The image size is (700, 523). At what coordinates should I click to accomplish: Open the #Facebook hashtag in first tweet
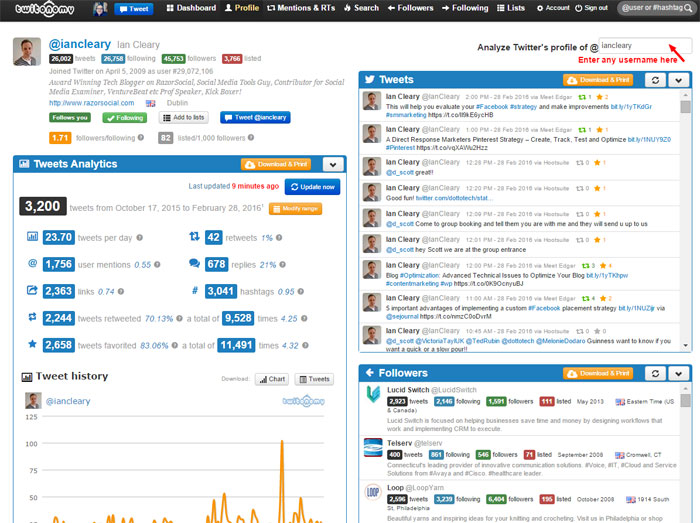pyautogui.click(x=492, y=107)
